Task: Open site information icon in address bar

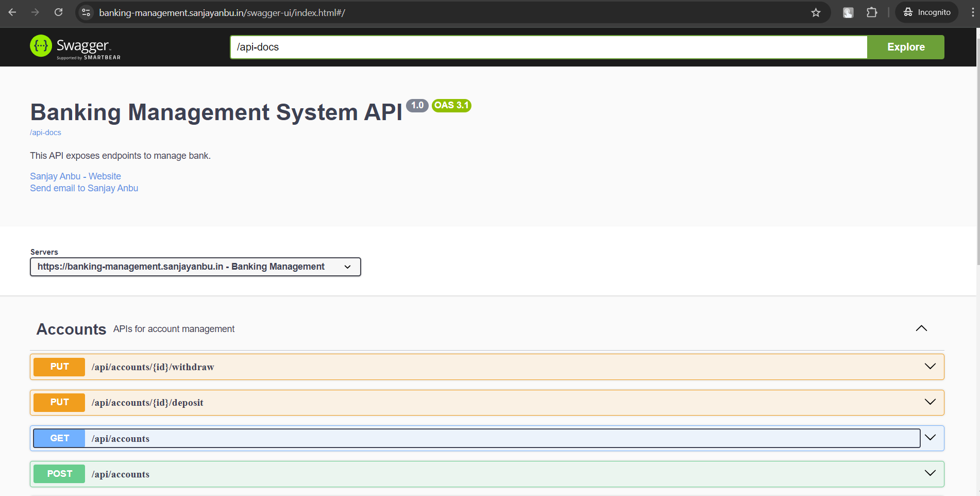Action: tap(86, 12)
